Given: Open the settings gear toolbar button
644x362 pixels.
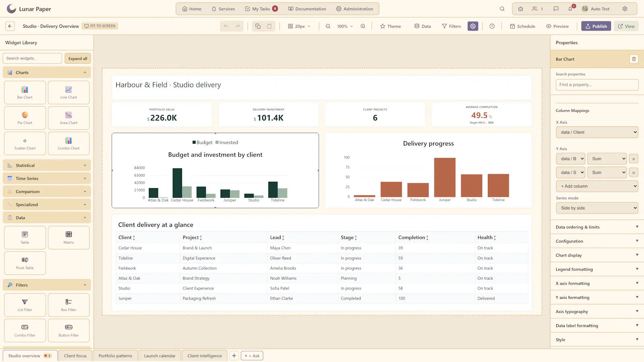Looking at the screenshot, I should (473, 26).
